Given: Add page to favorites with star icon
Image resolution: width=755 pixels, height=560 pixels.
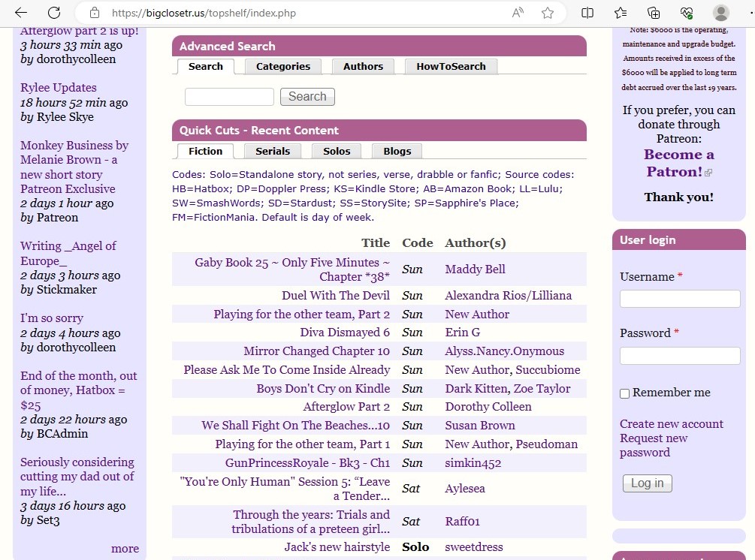Looking at the screenshot, I should [x=548, y=13].
